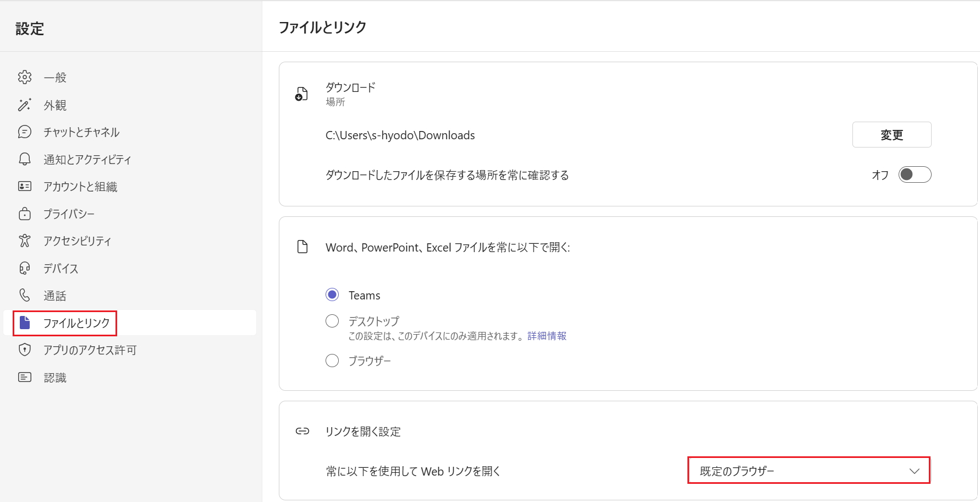This screenshot has width=980, height=502.
Task: Open アプリのアクセス許可 settings
Action: tap(130, 350)
